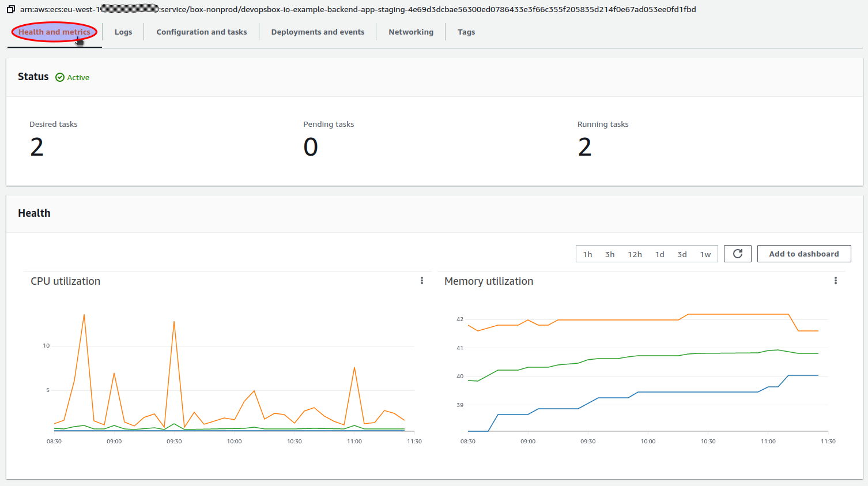Click the green Active status check icon
The width and height of the screenshot is (868, 486).
click(x=59, y=77)
